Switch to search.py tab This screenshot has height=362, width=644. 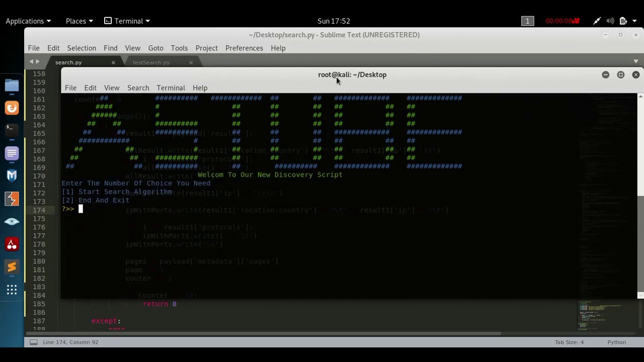[68, 62]
